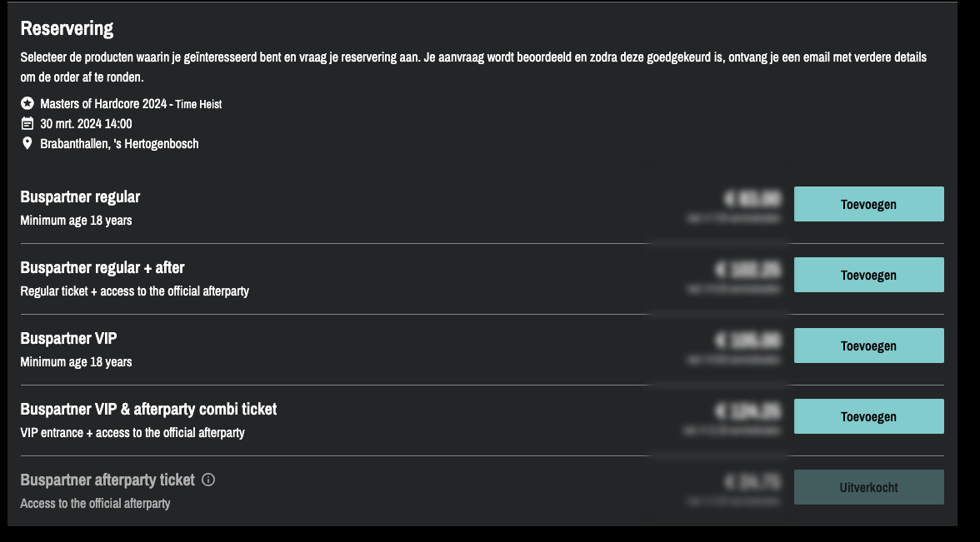Click the calendar icon next to the date
Viewport: 980px width, 542px height.
(27, 124)
